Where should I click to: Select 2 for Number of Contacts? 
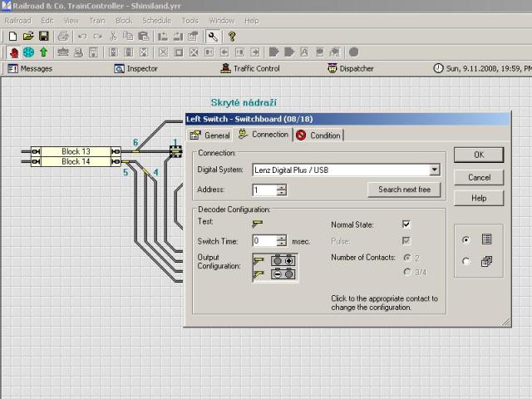click(x=407, y=258)
